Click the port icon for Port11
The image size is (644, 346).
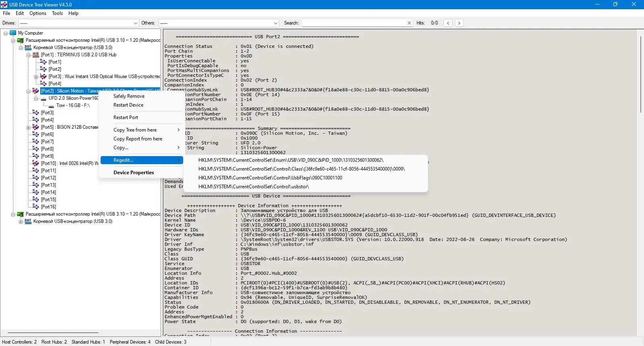[x=36, y=171]
